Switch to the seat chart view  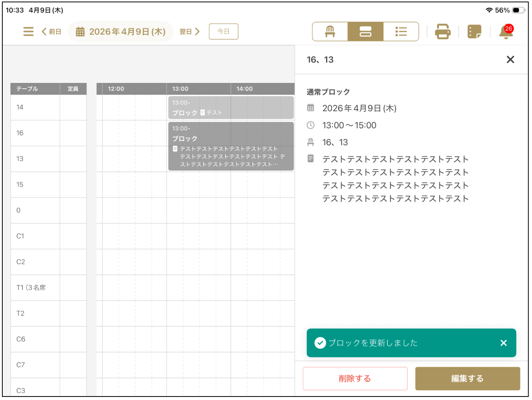coord(329,31)
